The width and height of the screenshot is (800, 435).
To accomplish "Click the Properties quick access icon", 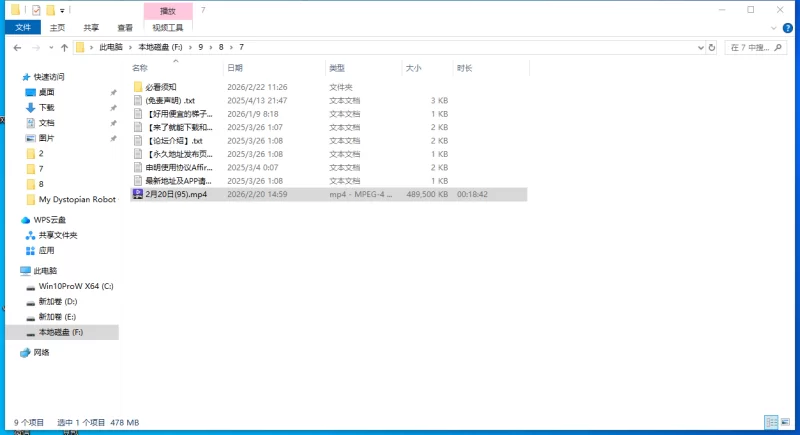I will 36,10.
